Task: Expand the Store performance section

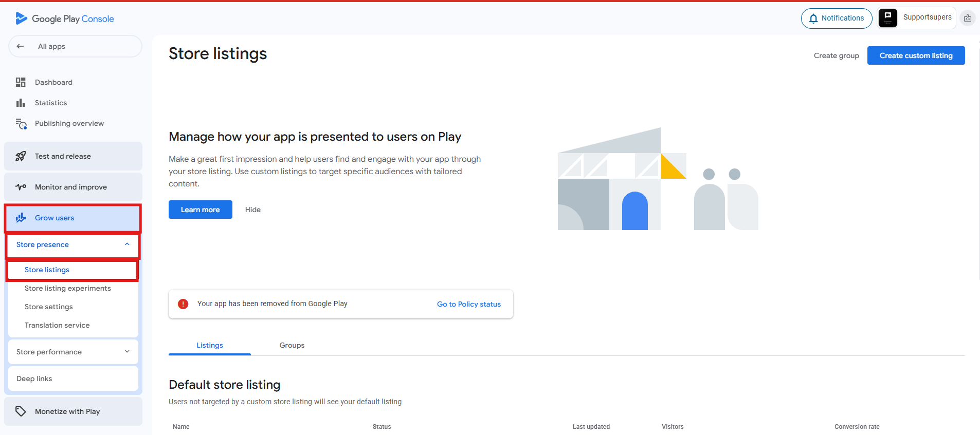Action: [x=127, y=352]
